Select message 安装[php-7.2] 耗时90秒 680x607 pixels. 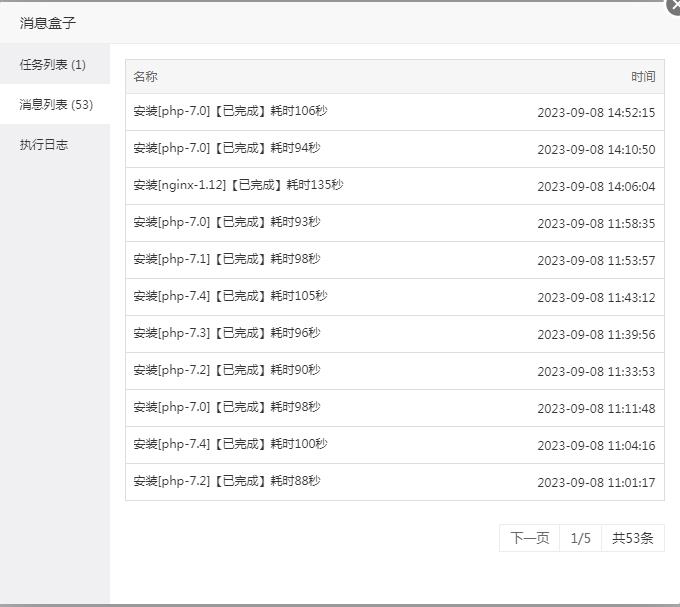(227, 370)
